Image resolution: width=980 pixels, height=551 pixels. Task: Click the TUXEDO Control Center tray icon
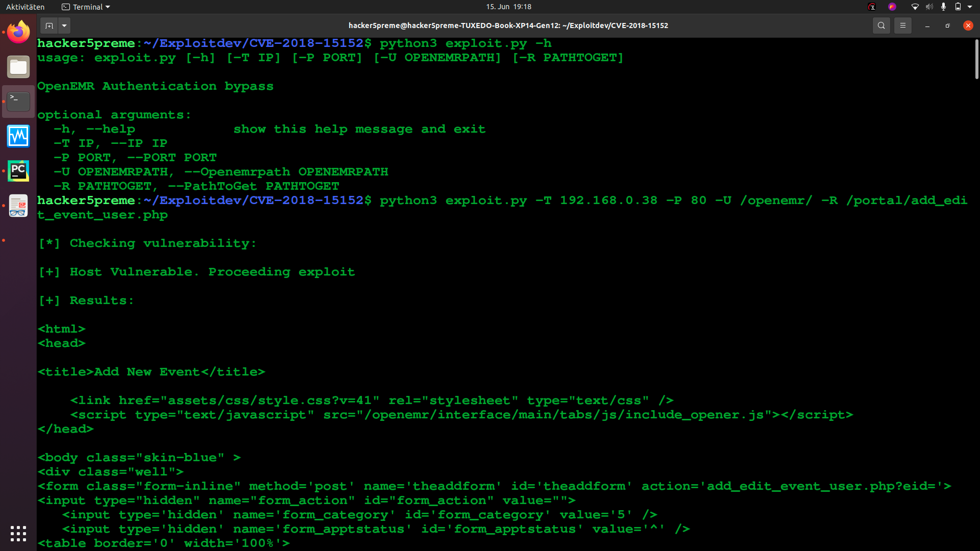point(872,7)
